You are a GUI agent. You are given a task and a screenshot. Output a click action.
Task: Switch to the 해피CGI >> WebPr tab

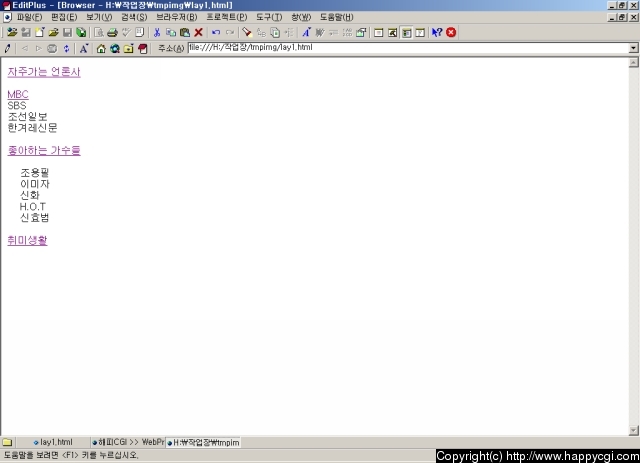pyautogui.click(x=128, y=442)
